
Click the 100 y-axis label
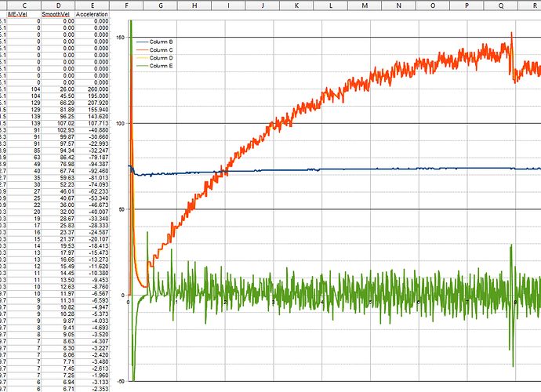tap(121, 123)
